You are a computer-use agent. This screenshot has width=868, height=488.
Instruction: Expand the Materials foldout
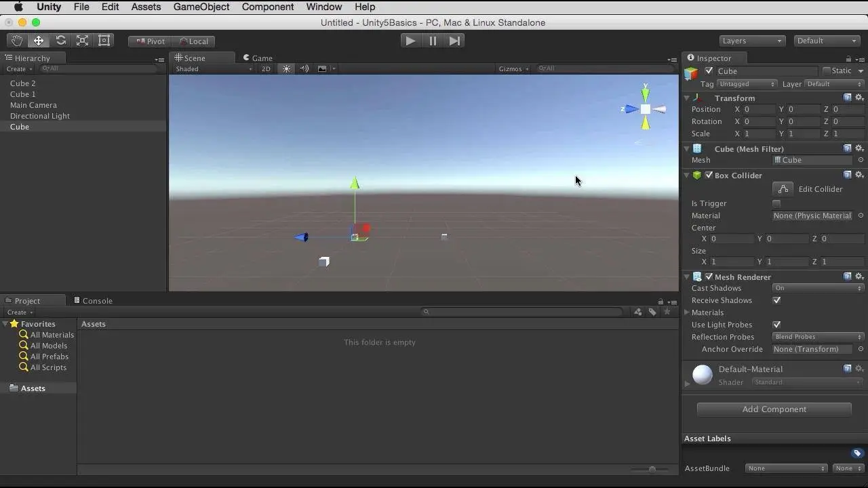pyautogui.click(x=687, y=312)
